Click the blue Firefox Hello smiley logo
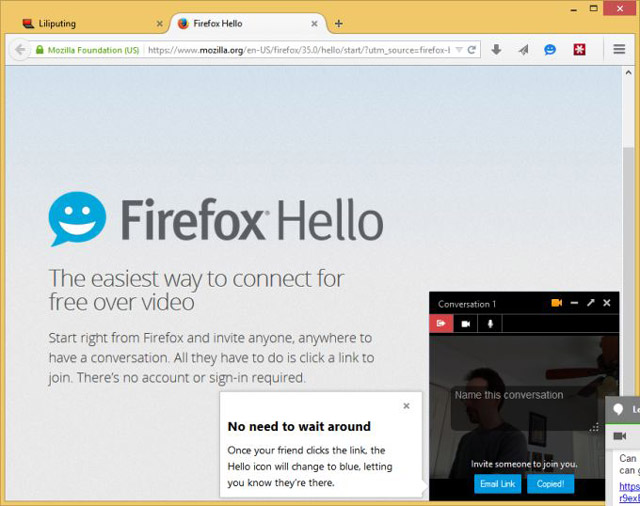The width and height of the screenshot is (640, 506). point(77,219)
